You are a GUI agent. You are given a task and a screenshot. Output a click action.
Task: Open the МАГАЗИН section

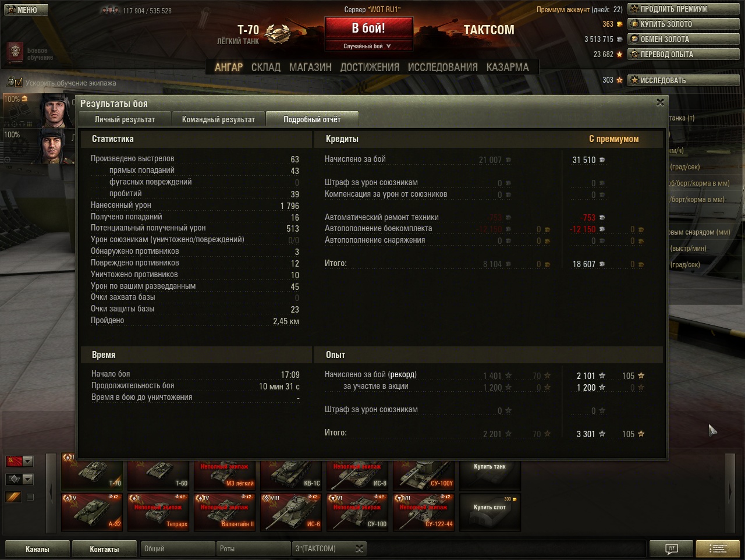click(310, 67)
